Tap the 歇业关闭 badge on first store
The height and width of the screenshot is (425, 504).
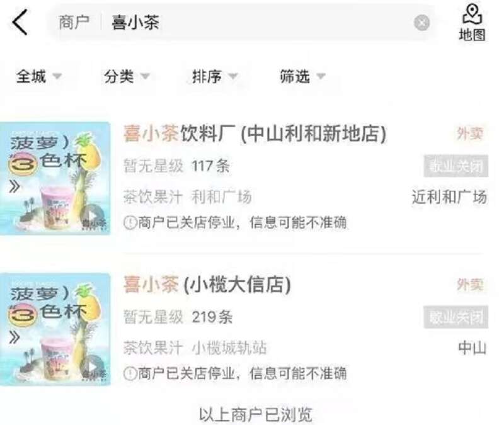455,166
